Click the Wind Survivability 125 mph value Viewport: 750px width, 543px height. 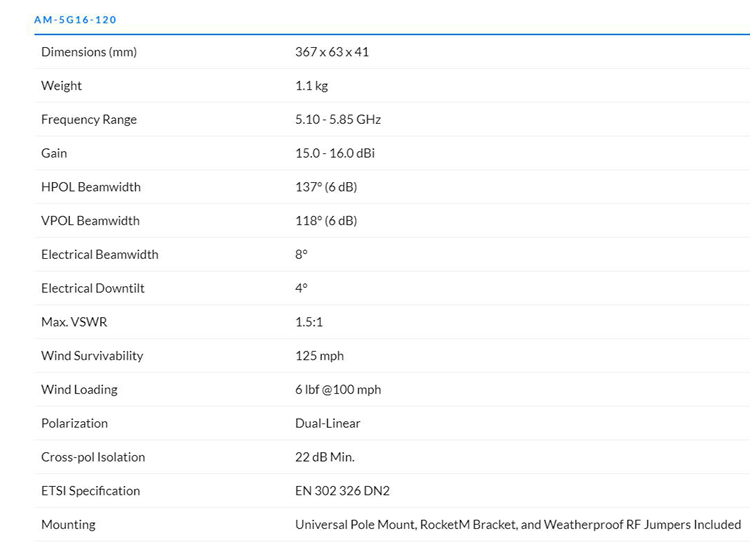pyautogui.click(x=319, y=356)
